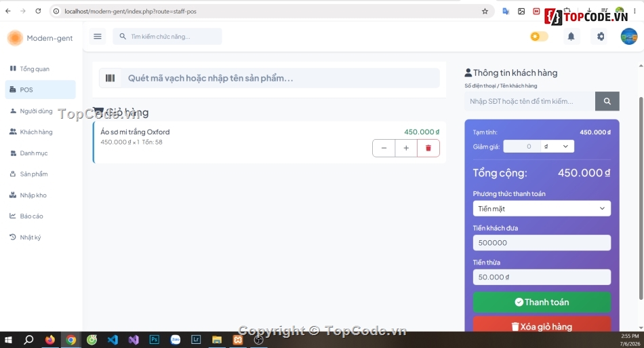Open Photoshop from the taskbar
Viewport: 644px width, 348px height.
pos(155,340)
